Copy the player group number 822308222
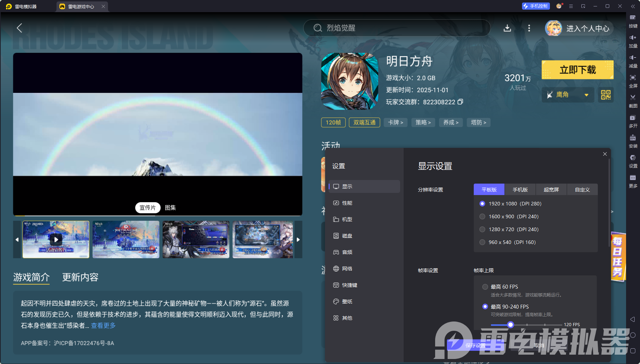Viewport: 640px width, 364px height. [x=461, y=102]
